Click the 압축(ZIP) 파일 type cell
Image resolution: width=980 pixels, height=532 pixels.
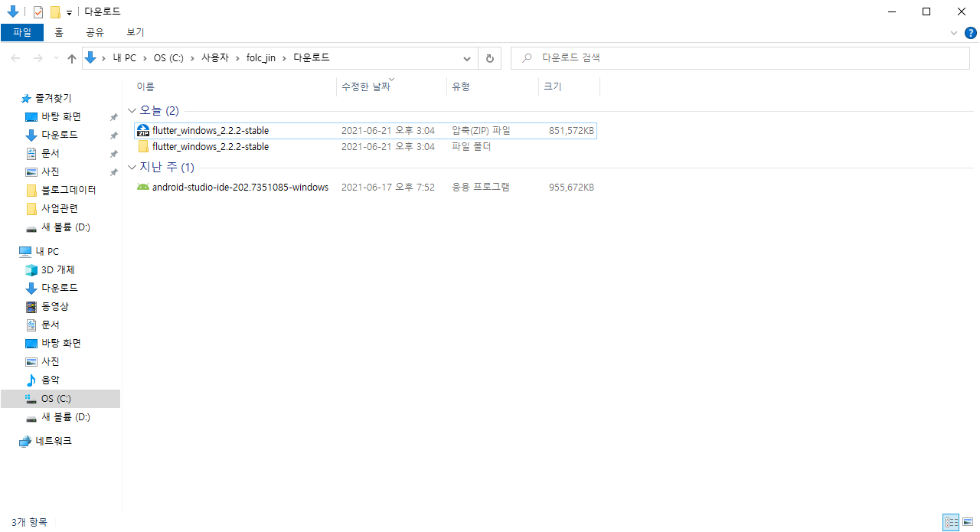(x=481, y=131)
